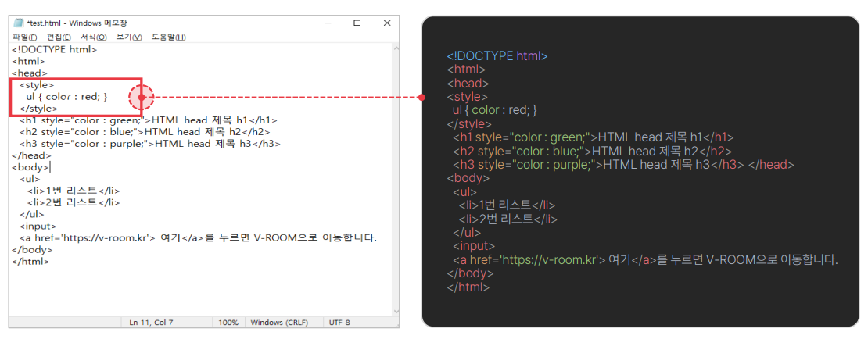Click the h1 color green line in Notepad
This screenshot has width=868, height=339.
pyautogui.click(x=149, y=120)
